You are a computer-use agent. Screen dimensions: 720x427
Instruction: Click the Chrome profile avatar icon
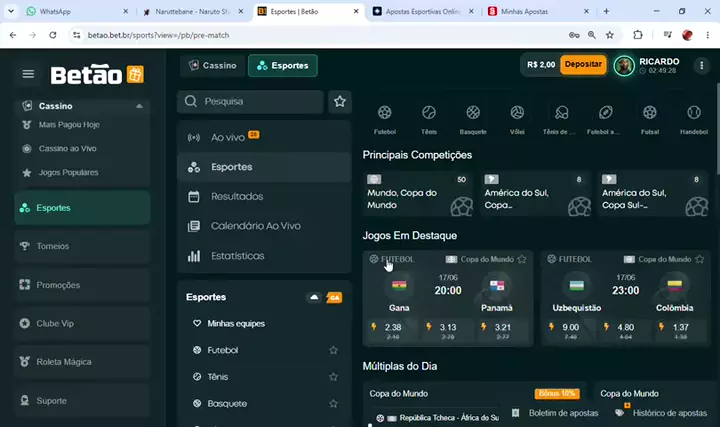coord(687,35)
